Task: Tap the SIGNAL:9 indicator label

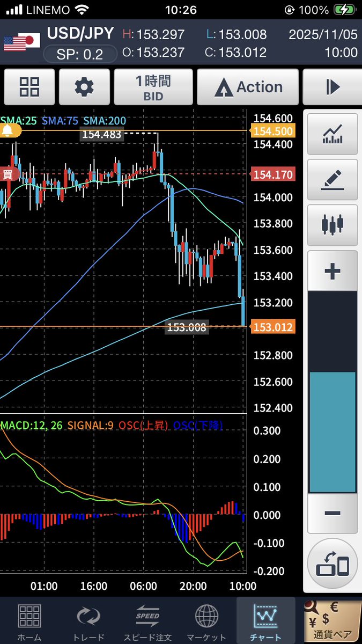Action: click(x=91, y=426)
